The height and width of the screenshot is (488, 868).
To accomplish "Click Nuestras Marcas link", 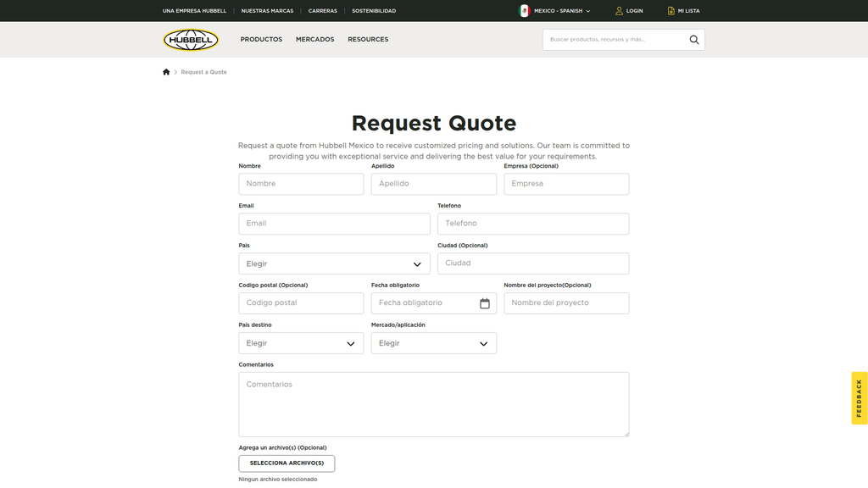I will [267, 10].
